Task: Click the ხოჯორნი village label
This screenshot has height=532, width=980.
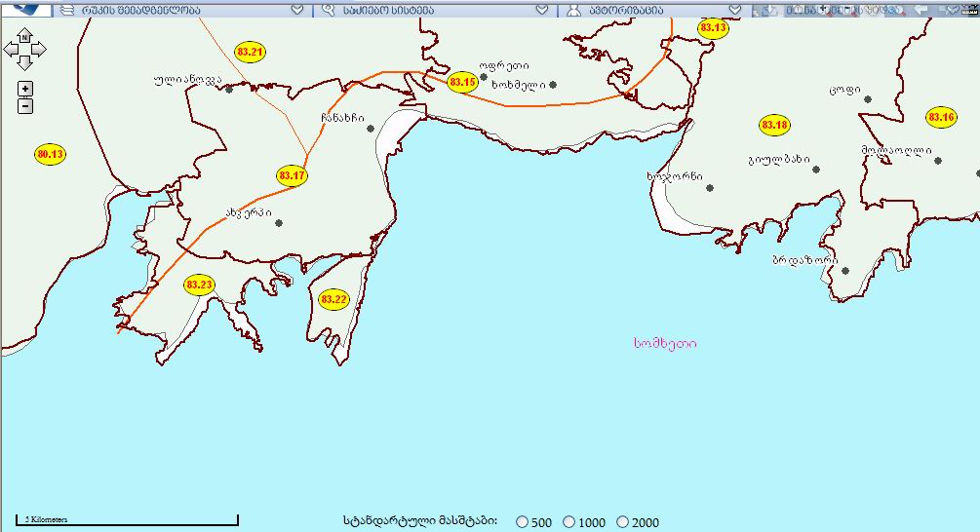Action: click(675, 176)
